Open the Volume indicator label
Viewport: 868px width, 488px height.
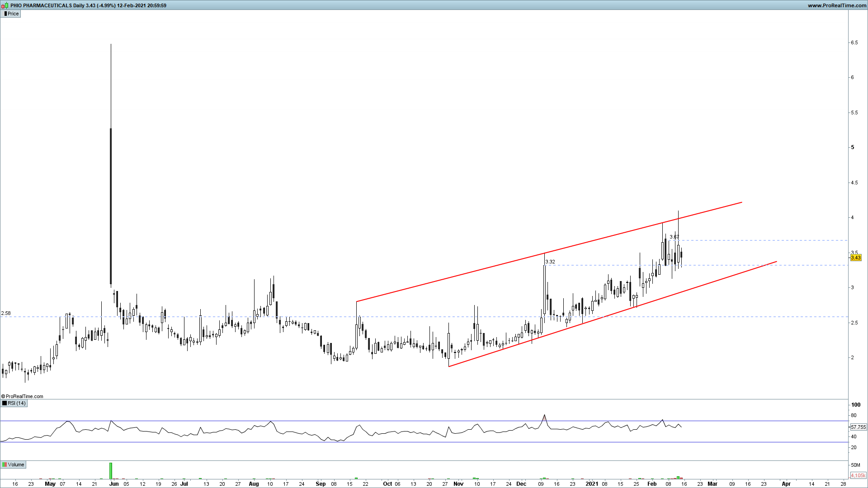[16, 465]
